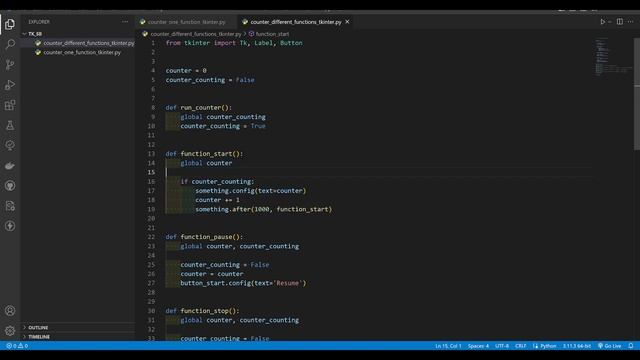The image size is (640, 360).
Task: Open the Extensions view
Action: coord(10,105)
